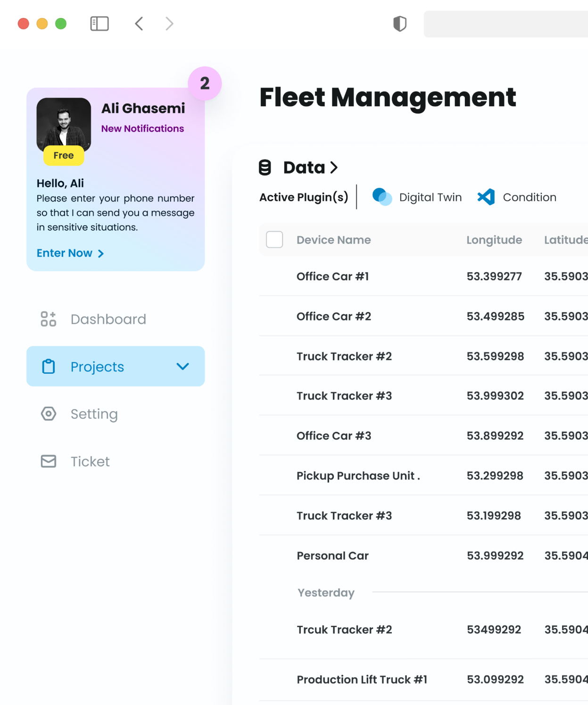Expand the Data chevron arrow
Screen dimensions: 588x705
pos(334,168)
